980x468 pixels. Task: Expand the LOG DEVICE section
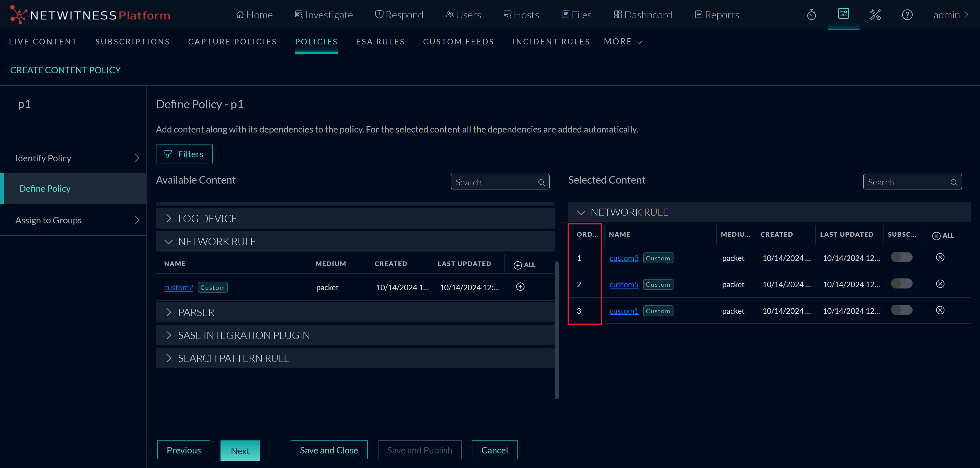tap(207, 218)
